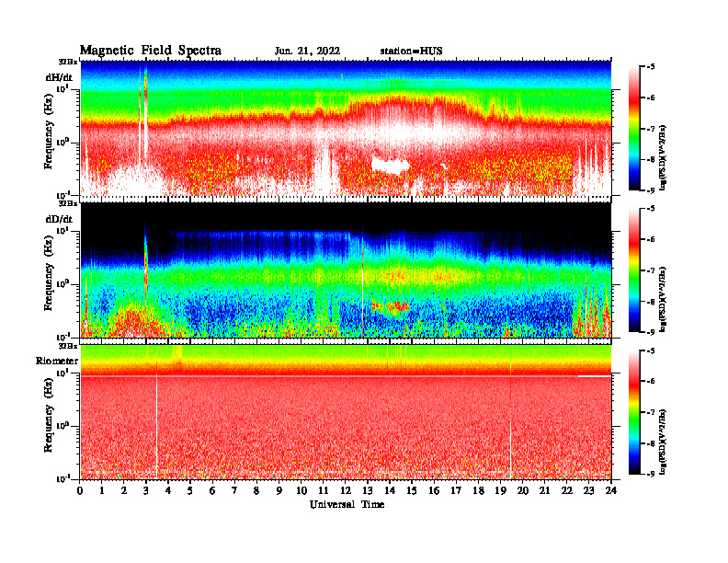This screenshot has width=728, height=563.
Task: Click hour "15" on the time axis
Action: point(412,490)
